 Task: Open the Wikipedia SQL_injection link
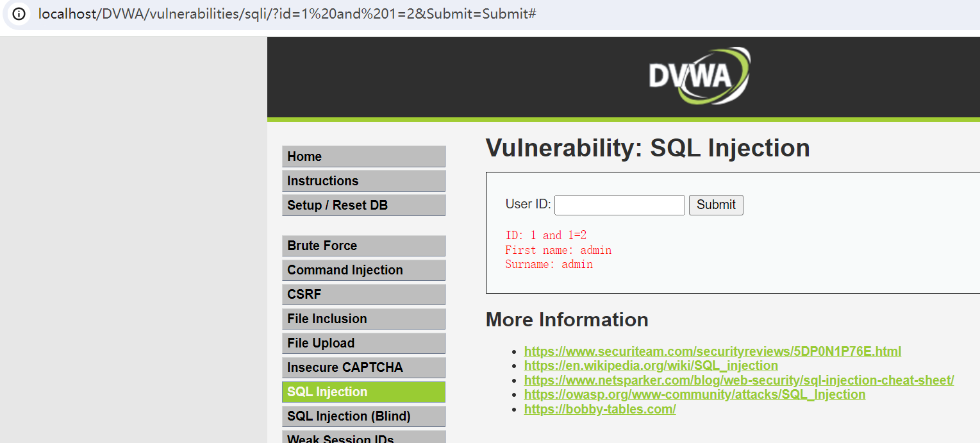(651, 365)
